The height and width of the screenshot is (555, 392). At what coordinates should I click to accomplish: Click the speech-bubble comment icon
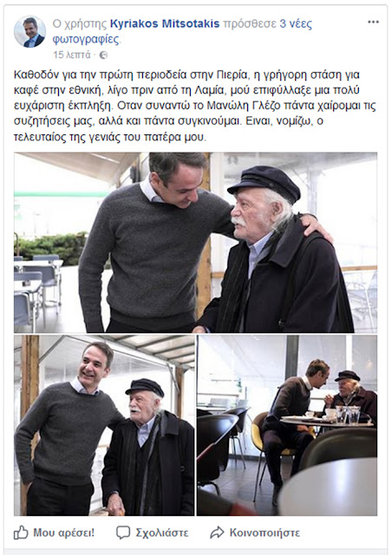(123, 532)
